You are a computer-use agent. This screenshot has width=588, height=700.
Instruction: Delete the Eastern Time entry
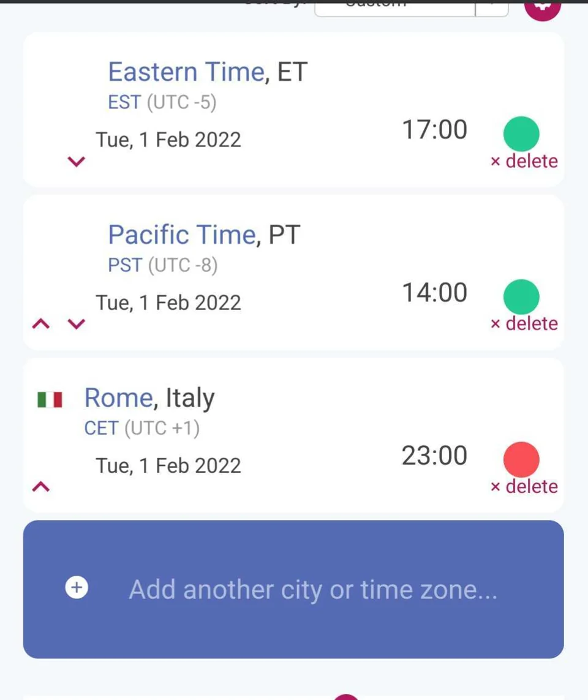click(x=524, y=161)
